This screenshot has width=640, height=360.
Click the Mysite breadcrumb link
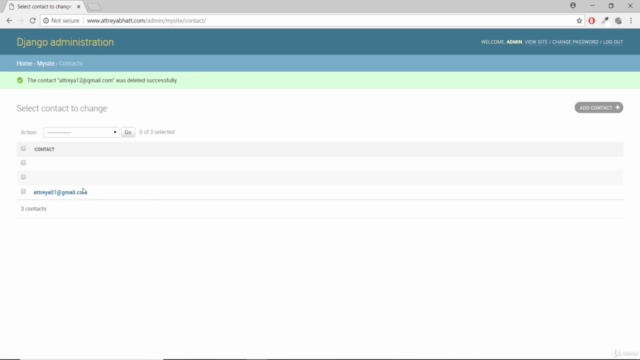click(45, 63)
